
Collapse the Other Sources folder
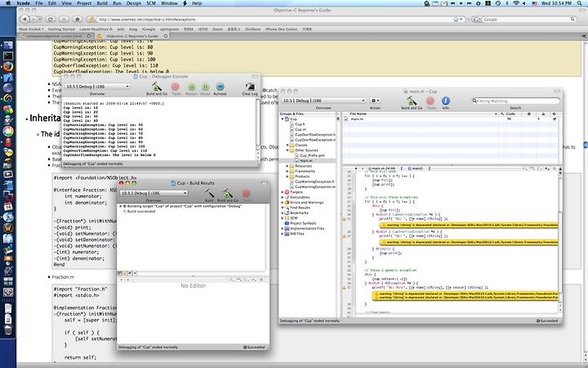[287, 150]
